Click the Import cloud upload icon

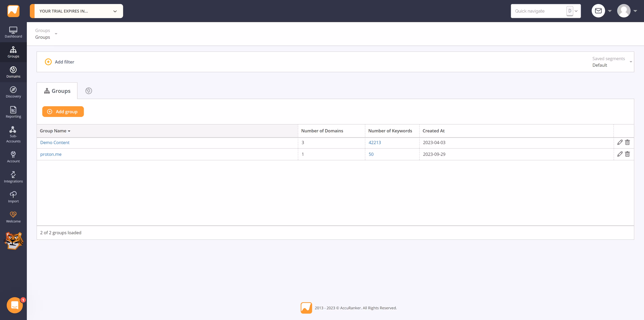coord(13,195)
